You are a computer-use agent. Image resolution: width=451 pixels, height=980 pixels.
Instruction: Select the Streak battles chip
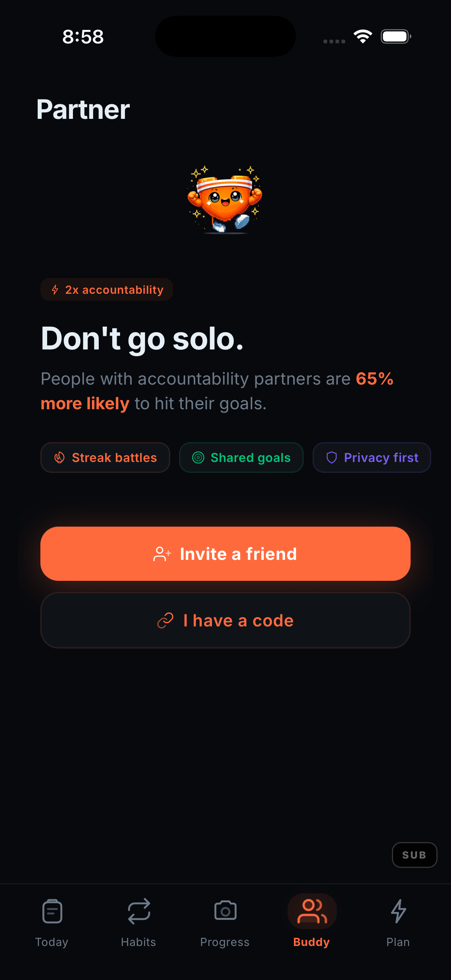point(105,457)
